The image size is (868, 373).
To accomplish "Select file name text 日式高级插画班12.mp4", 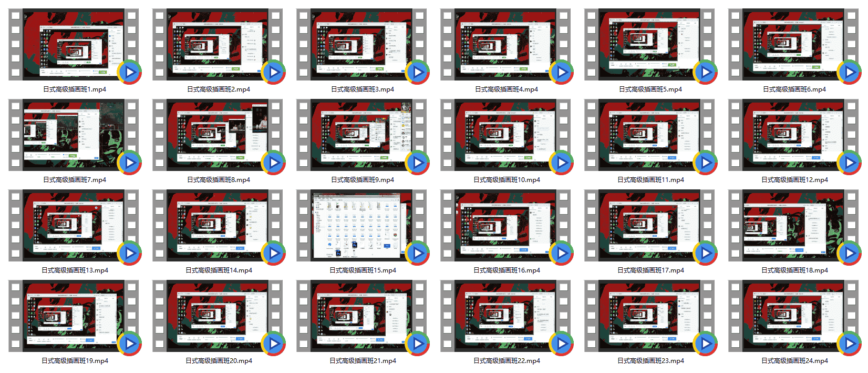I will pos(794,180).
